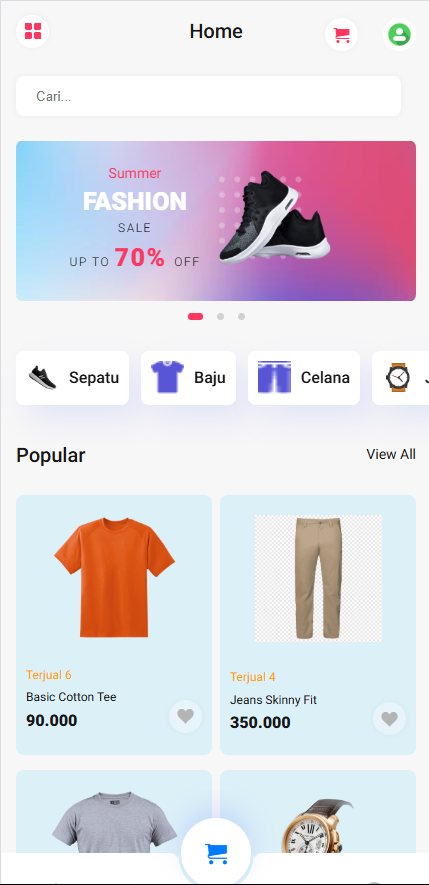Favorite the Basic Cotton Tee with heart
Viewport: 429px width, 885px height.
(x=185, y=716)
